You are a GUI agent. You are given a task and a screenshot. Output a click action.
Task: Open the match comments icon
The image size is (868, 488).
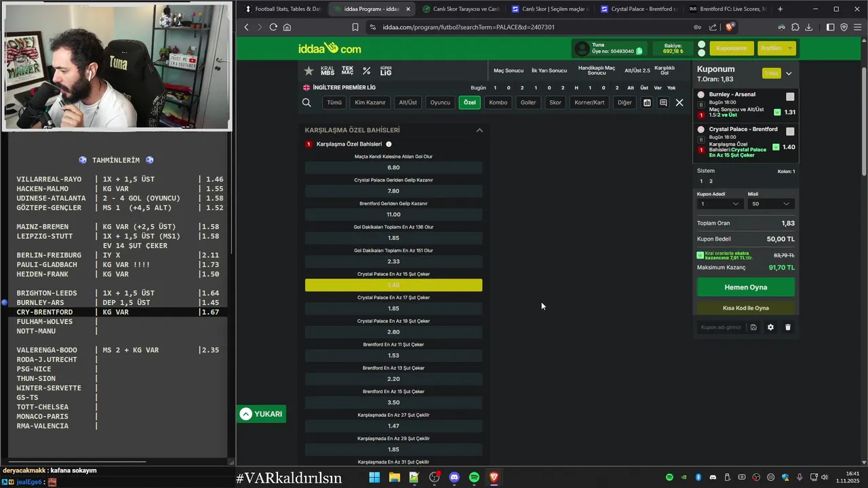pyautogui.click(x=663, y=102)
